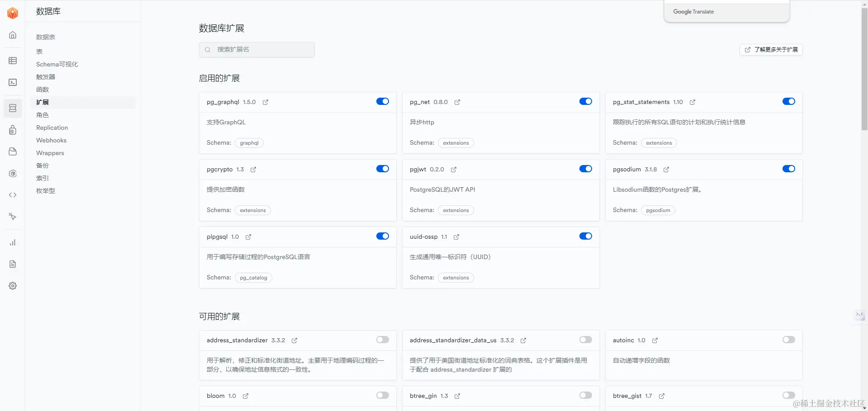Image resolution: width=868 pixels, height=411 pixels.
Task: Turn off the pgjwt toggle
Action: [x=586, y=169]
